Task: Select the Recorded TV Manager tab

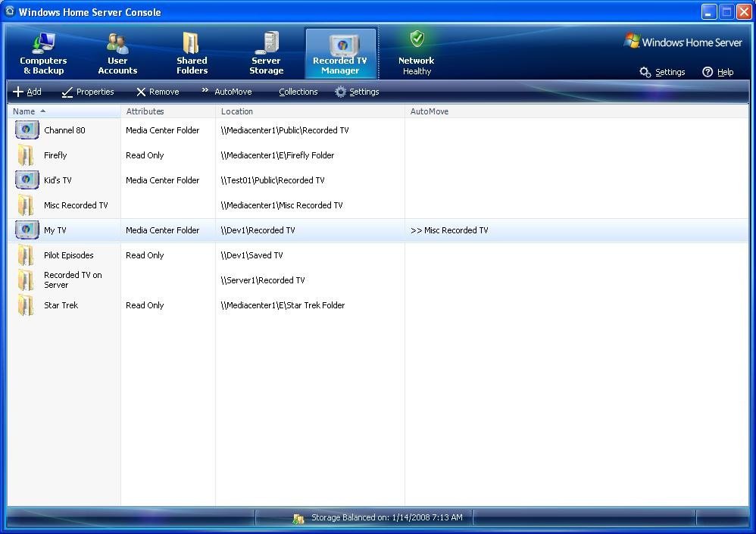Action: coord(340,54)
